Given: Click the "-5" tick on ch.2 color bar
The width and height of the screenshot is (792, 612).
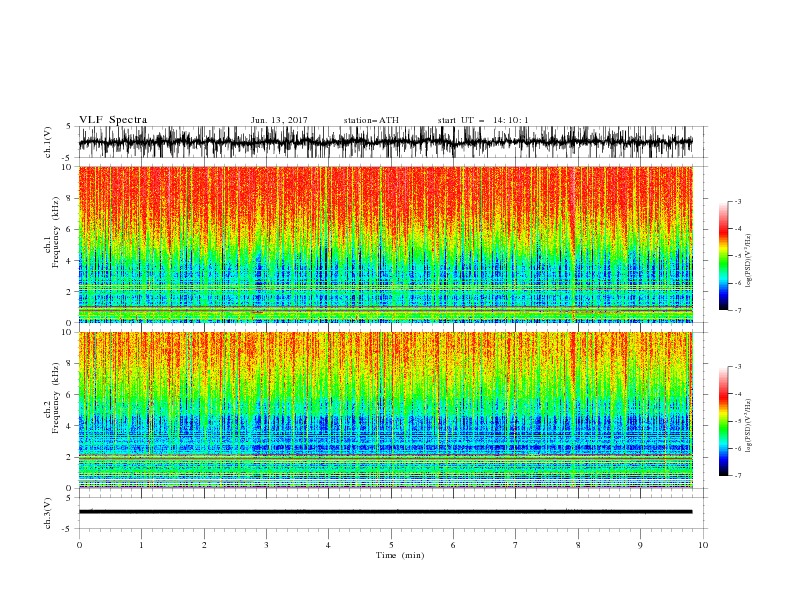Looking at the screenshot, I should pyautogui.click(x=738, y=421).
